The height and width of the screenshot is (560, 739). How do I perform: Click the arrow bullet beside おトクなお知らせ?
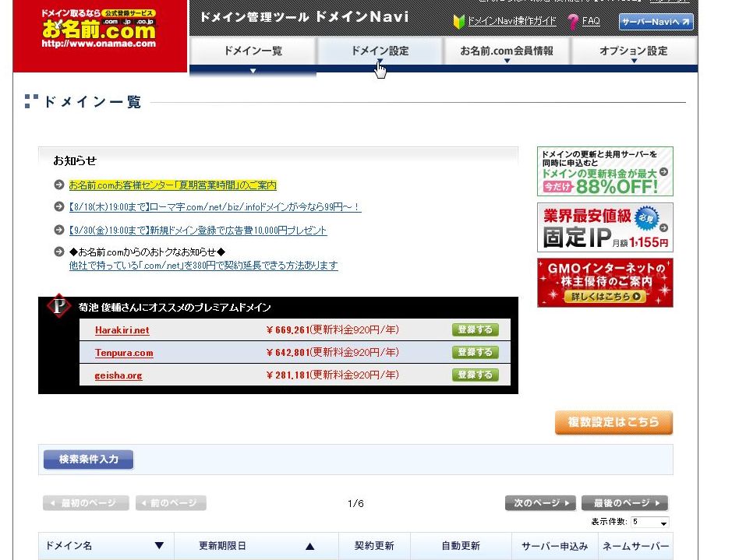point(59,252)
